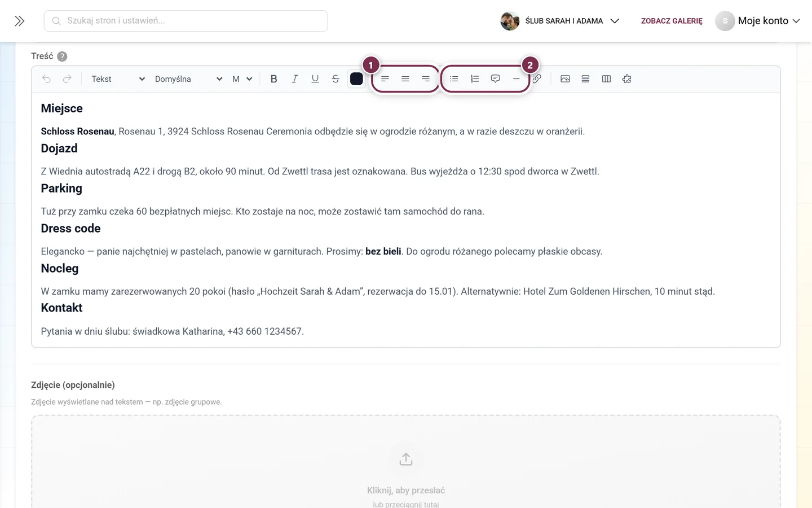The height and width of the screenshot is (508, 812).
Task: Click the bold text "Schloss Rosenau"
Action: coord(78,132)
